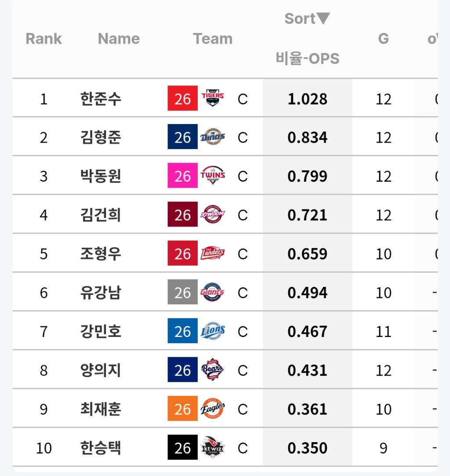Sort by the 비율-OPS column header
450x476 pixels.
[x=308, y=58]
